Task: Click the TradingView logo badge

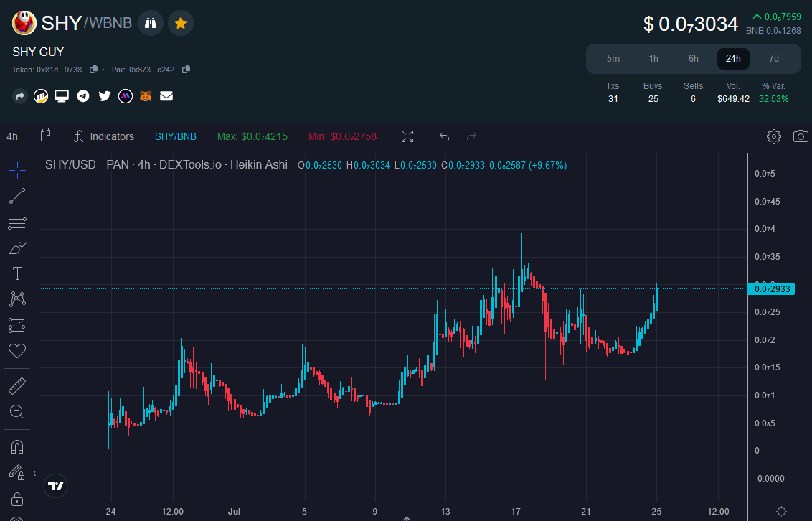Action: coord(55,486)
